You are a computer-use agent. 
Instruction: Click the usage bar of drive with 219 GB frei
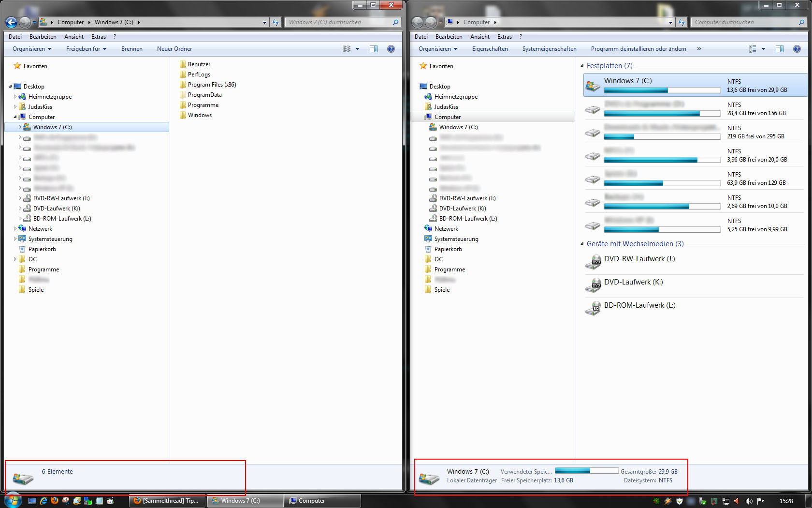tap(662, 137)
